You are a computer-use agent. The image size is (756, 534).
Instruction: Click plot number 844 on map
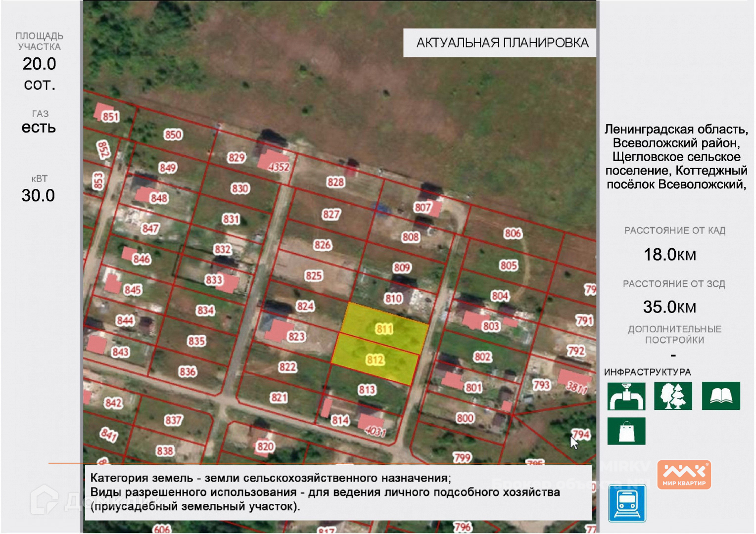pos(125,320)
